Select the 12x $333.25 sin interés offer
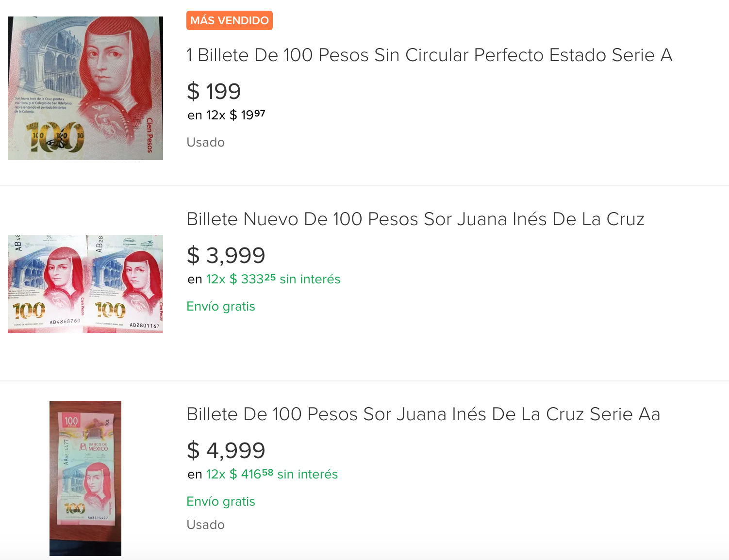The width and height of the screenshot is (729, 560). [264, 279]
